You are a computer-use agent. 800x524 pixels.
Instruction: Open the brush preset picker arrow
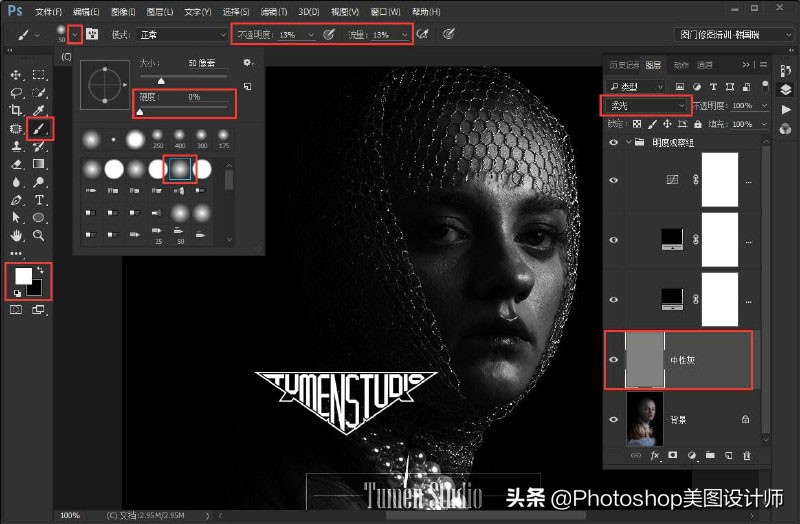pos(74,35)
